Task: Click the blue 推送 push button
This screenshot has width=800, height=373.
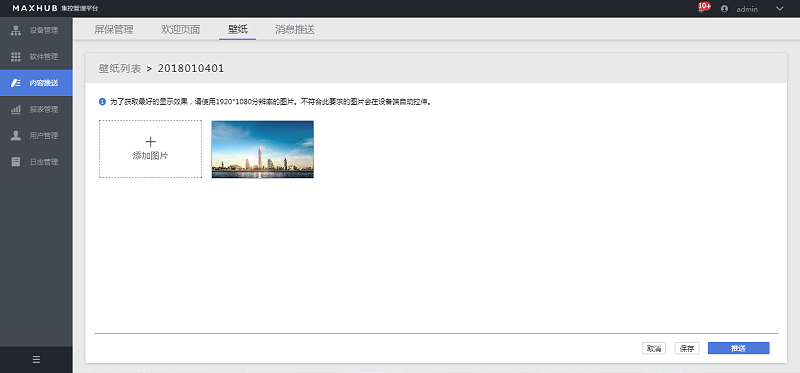Action: pos(738,348)
